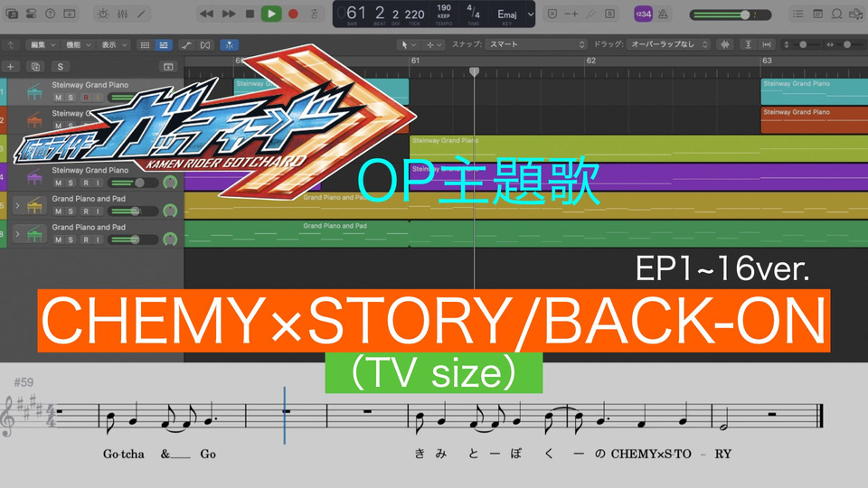Open Quick Help question mark icon
This screenshot has width=868, height=488.
51,14
